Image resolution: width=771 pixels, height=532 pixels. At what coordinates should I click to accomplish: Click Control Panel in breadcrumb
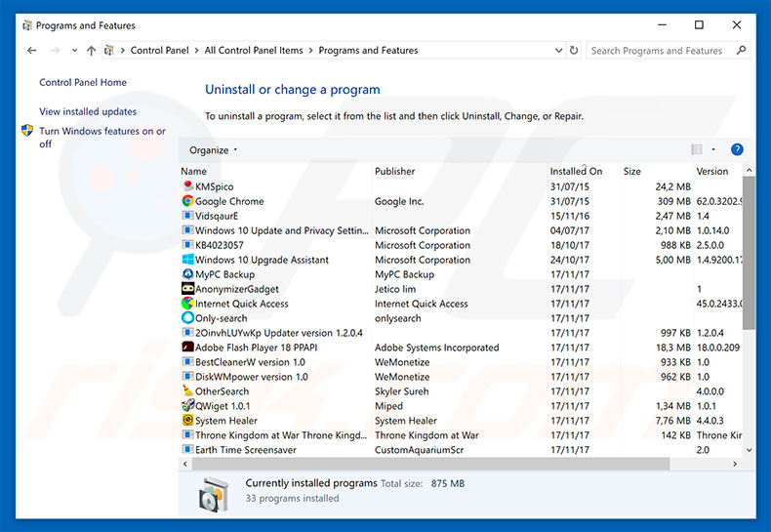(x=159, y=50)
